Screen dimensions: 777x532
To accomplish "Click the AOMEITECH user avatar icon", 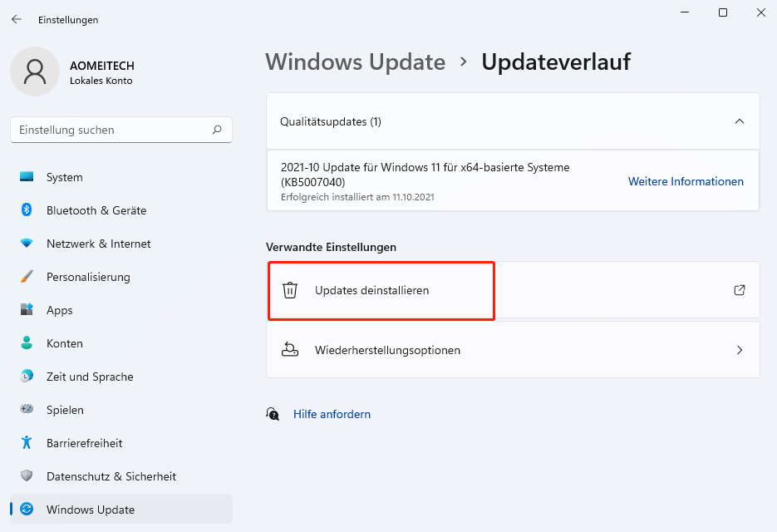I will [35, 71].
